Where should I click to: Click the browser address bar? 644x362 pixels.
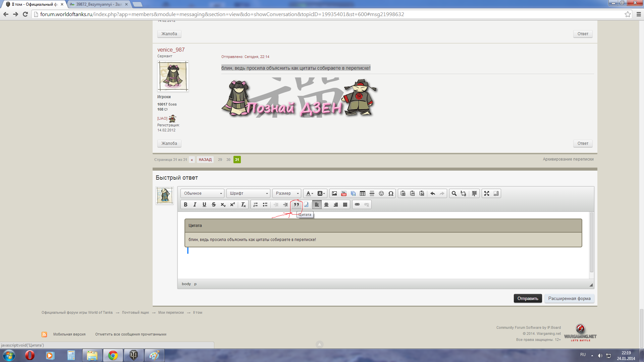point(329,14)
